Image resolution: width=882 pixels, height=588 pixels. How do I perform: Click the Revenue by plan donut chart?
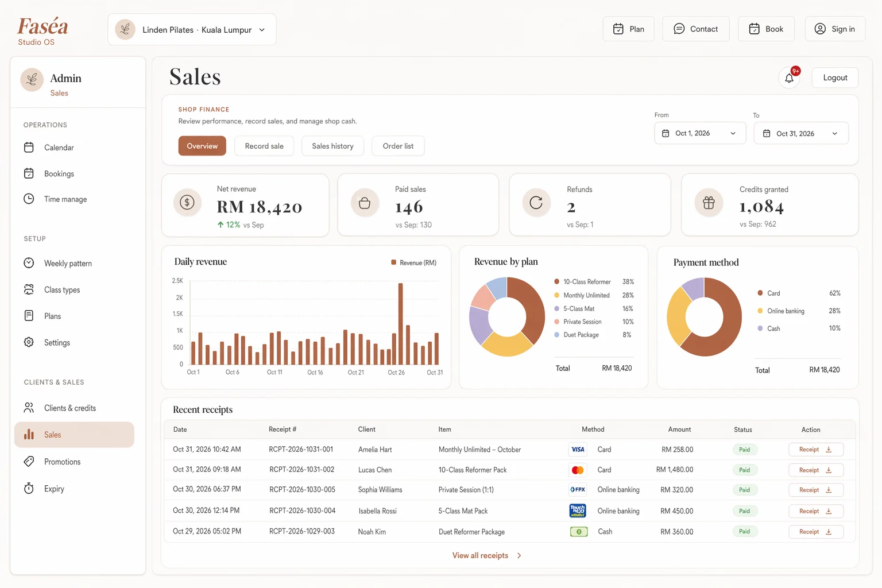point(507,316)
